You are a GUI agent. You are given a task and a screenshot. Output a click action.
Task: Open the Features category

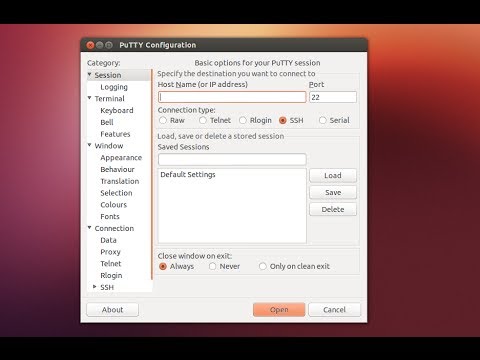point(115,134)
